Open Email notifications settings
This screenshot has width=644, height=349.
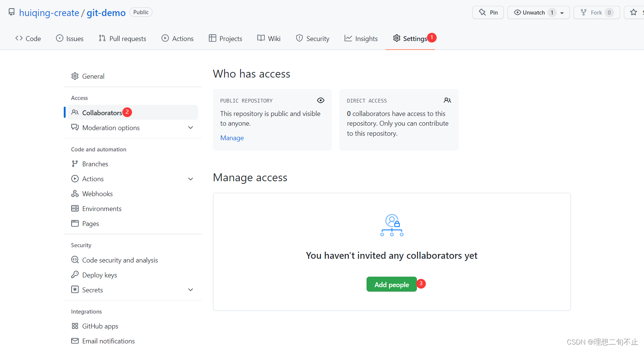click(132, 341)
